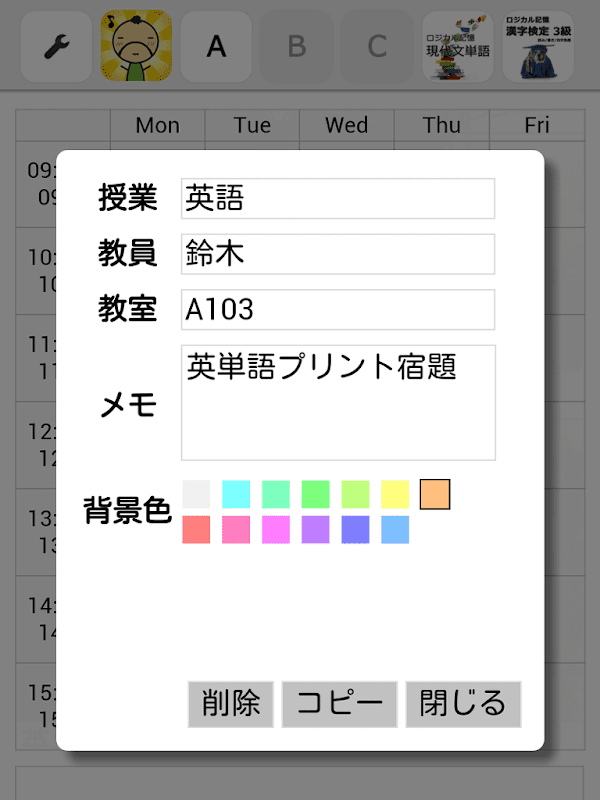Click into the メモ memo text area
The height and width of the screenshot is (800, 600).
click(338, 403)
